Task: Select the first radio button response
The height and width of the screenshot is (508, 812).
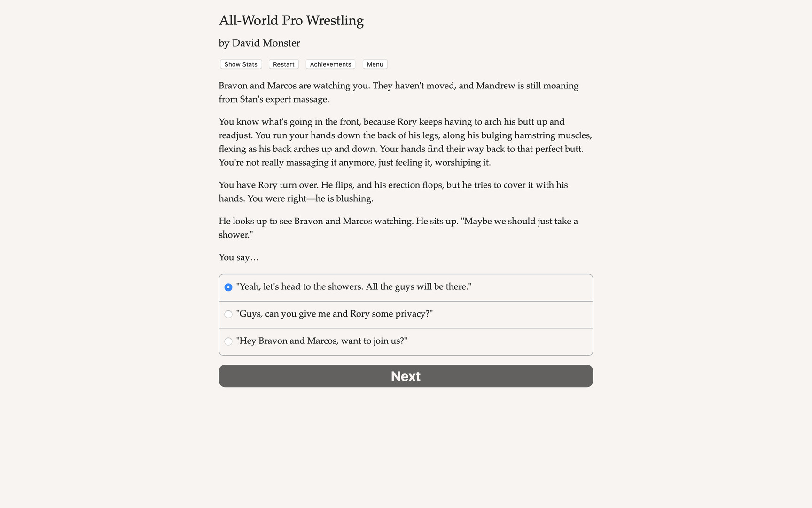Action: [228, 287]
